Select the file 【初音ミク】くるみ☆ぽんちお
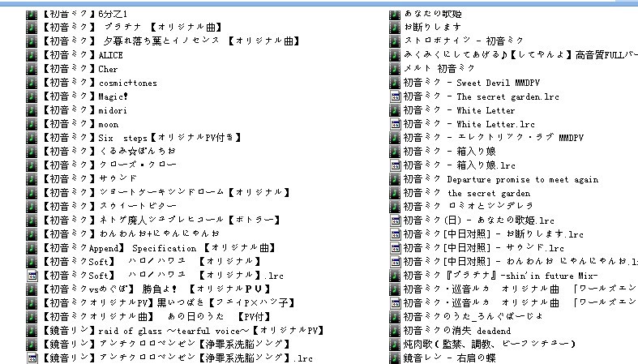Viewport: 638px width, 364px height. pos(109,152)
